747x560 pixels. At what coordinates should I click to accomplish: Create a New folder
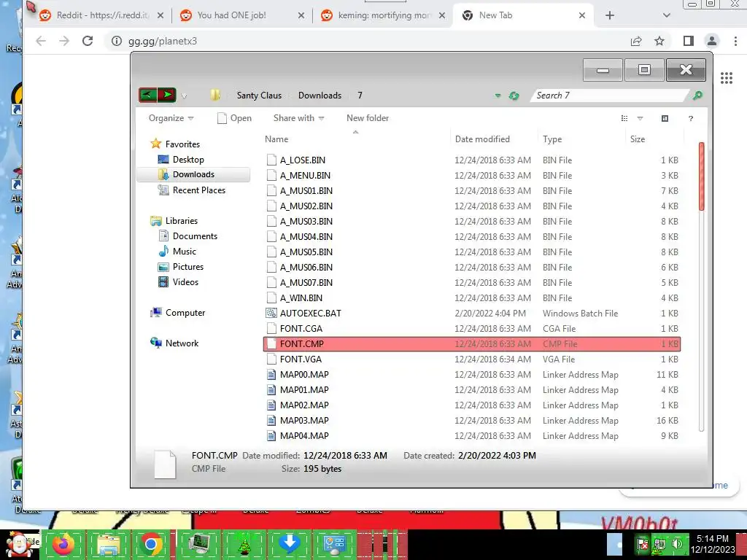368,118
